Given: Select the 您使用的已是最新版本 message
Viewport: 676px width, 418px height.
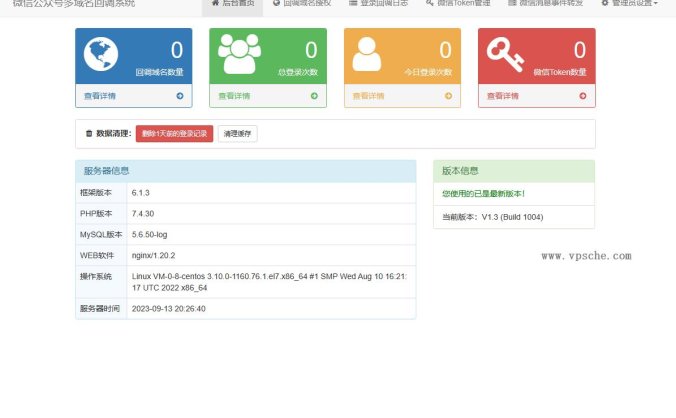Looking at the screenshot, I should coord(483,194).
